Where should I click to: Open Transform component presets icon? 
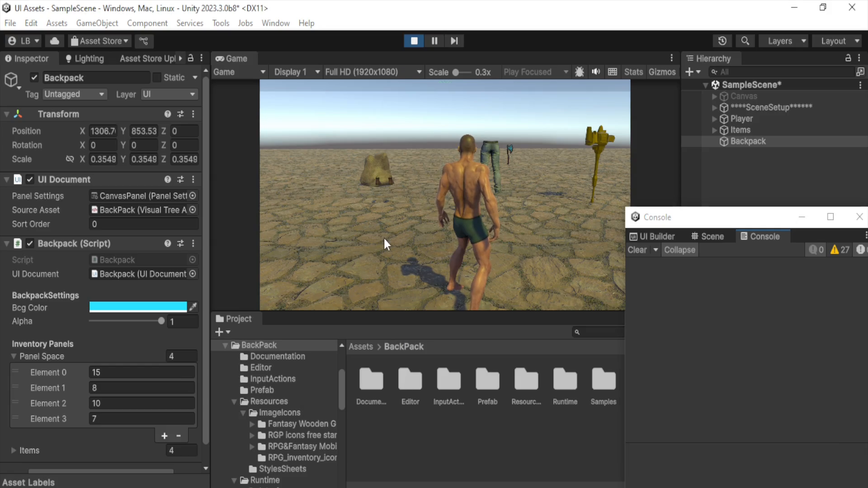180,114
